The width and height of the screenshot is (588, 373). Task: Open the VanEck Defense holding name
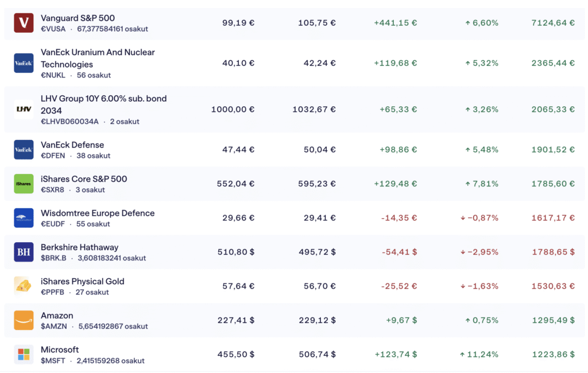72,145
